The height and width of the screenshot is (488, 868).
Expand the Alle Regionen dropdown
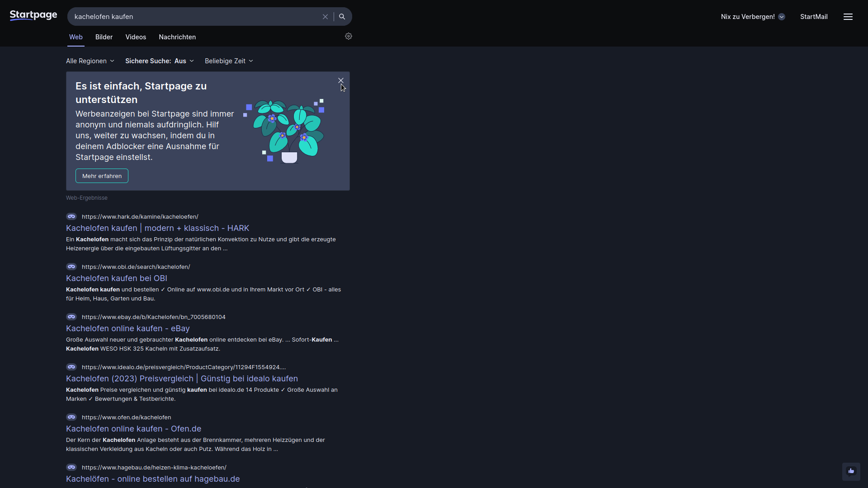click(x=90, y=61)
